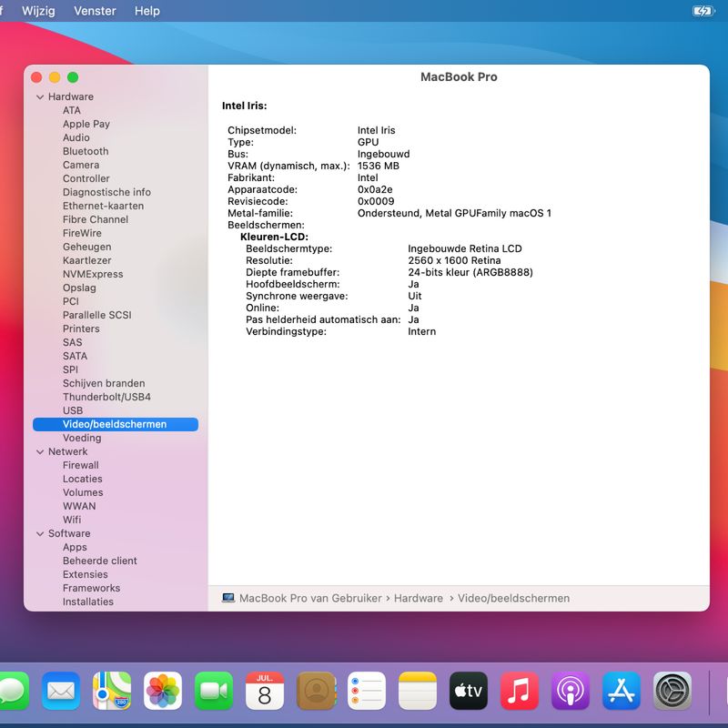Select Parallelle SCSI in the sidebar
728x728 pixels.
click(x=97, y=315)
